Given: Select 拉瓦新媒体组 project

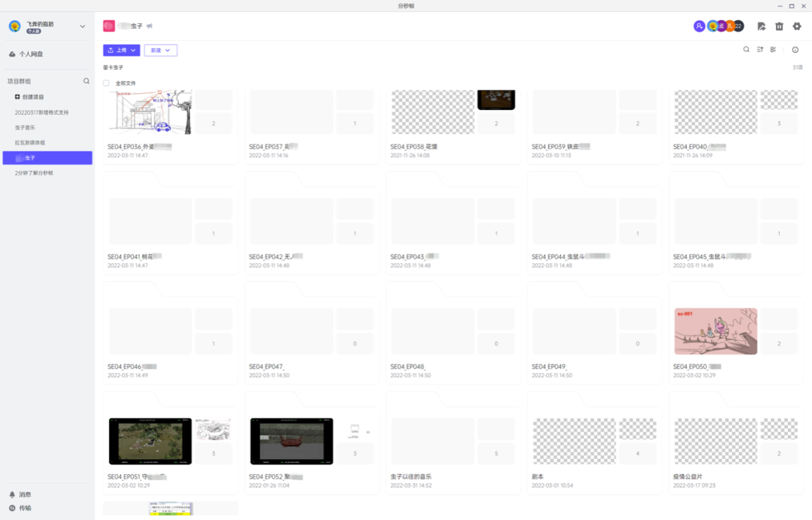Looking at the screenshot, I should click(x=30, y=142).
